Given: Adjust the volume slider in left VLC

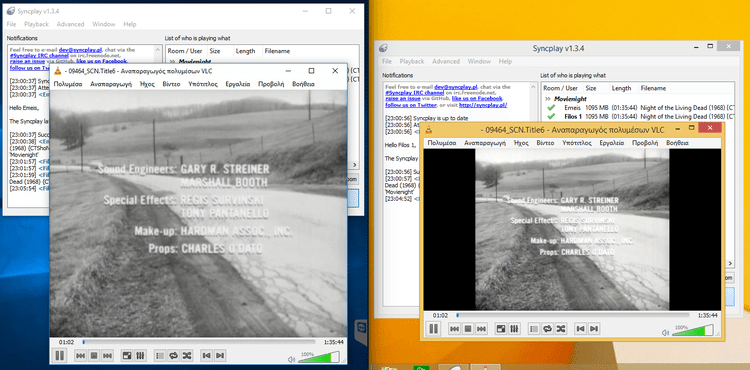Looking at the screenshot, I should pyautogui.click(x=319, y=357).
